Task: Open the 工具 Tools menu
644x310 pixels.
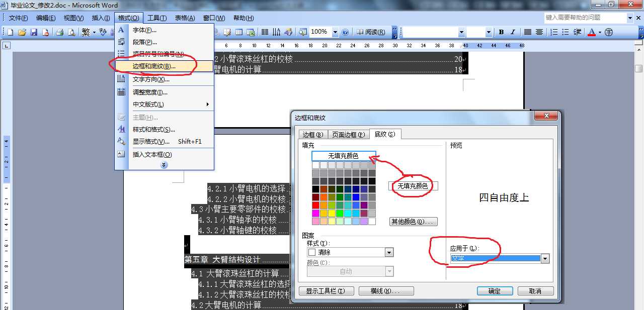Action: click(x=157, y=18)
